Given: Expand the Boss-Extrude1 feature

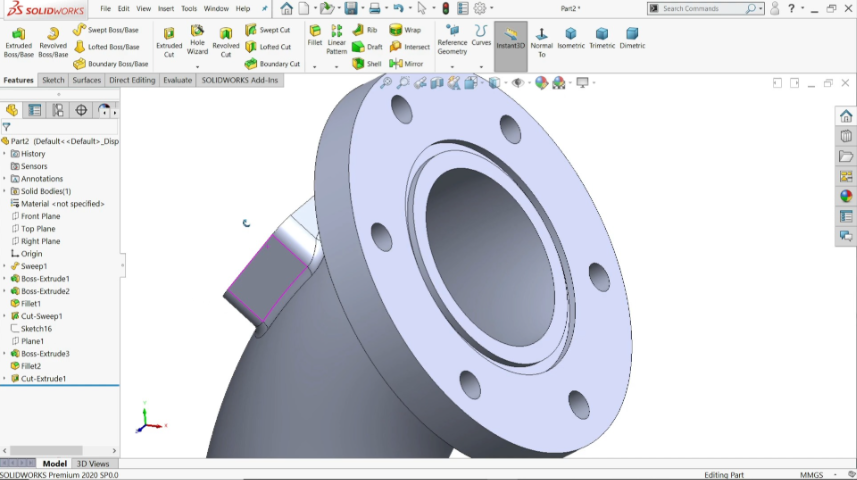Looking at the screenshot, I should click(x=4, y=279).
